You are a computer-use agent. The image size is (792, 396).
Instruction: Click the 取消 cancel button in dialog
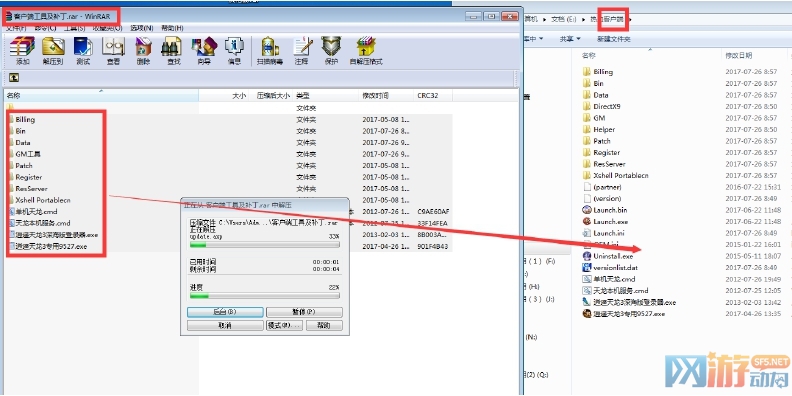(x=225, y=325)
